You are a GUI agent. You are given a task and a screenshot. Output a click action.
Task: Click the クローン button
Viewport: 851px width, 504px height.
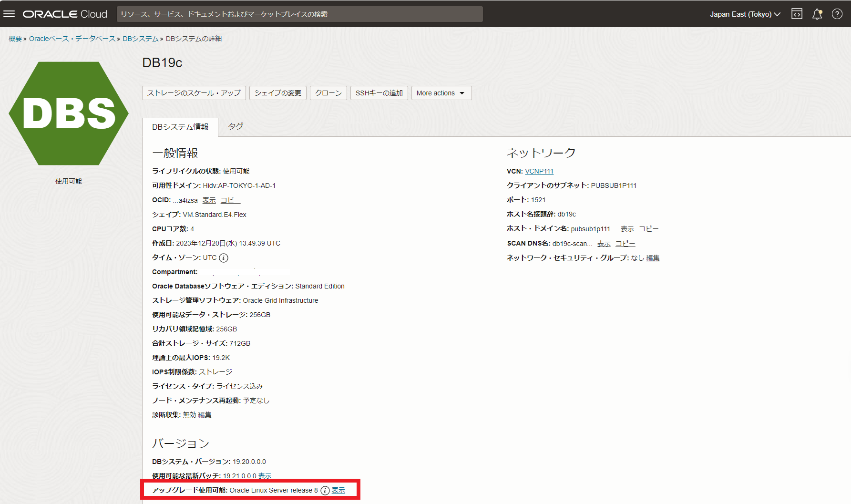tap(328, 93)
